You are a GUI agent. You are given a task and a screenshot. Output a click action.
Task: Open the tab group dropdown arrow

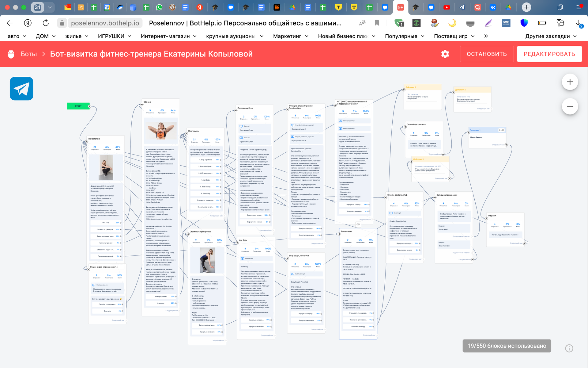(x=50, y=7)
